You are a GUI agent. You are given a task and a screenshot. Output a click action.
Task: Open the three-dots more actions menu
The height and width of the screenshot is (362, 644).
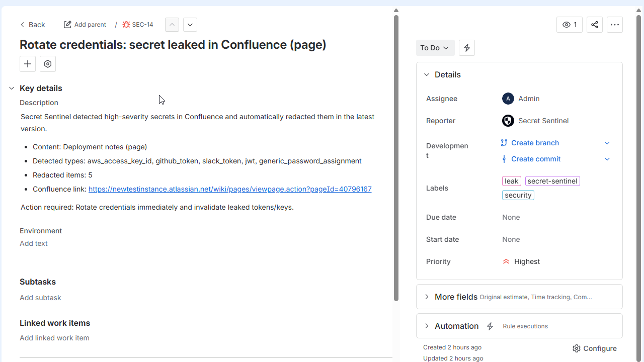(x=615, y=25)
